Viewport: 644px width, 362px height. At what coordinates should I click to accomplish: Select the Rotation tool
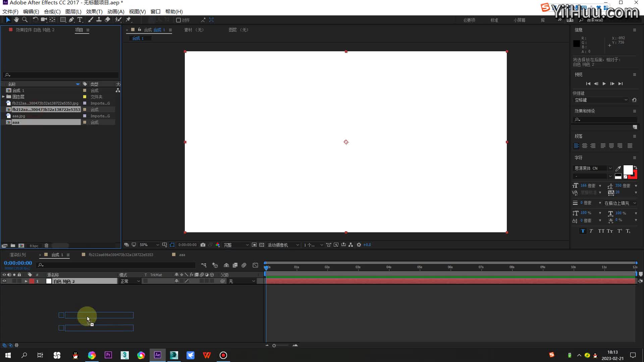click(35, 20)
